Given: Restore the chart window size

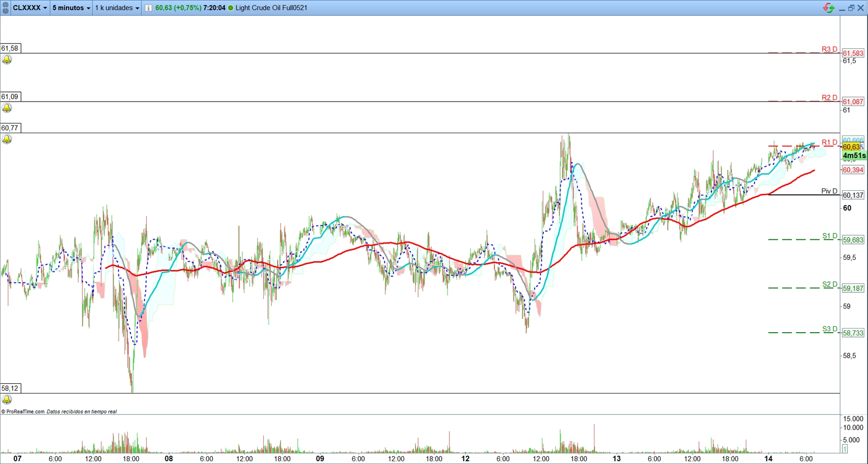Looking at the screenshot, I should click(851, 8).
